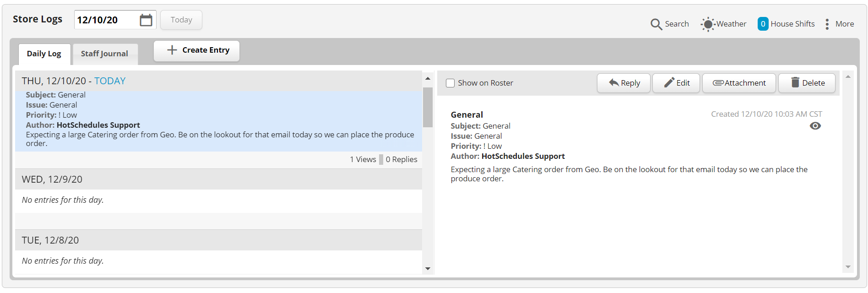Click the Create Entry button

pyautogui.click(x=197, y=50)
